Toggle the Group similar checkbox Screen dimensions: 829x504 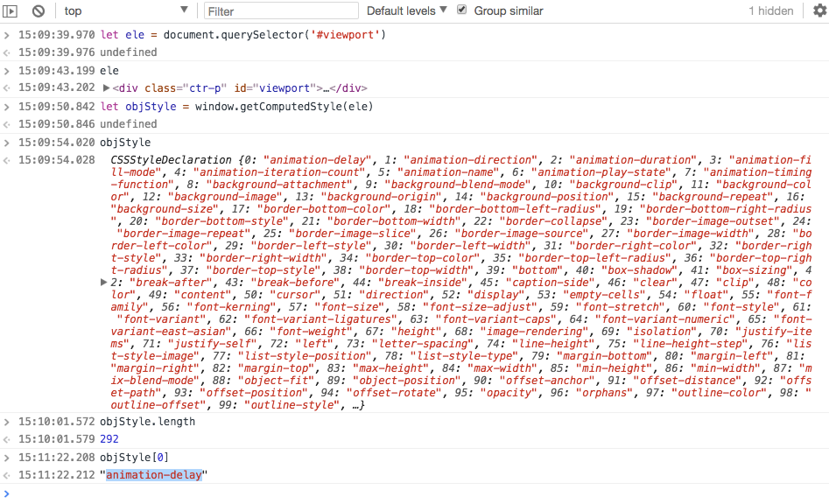[x=462, y=10]
